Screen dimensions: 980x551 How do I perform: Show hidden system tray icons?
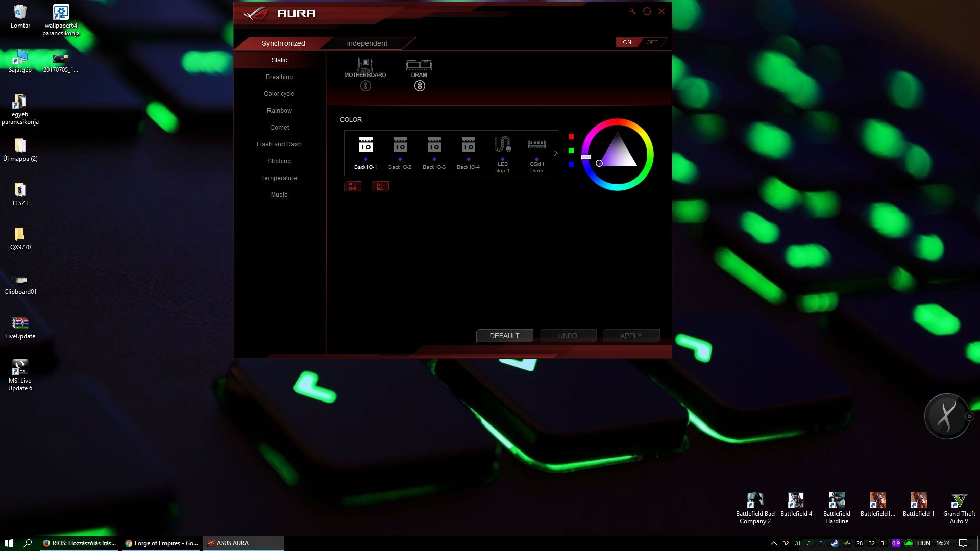point(773,543)
